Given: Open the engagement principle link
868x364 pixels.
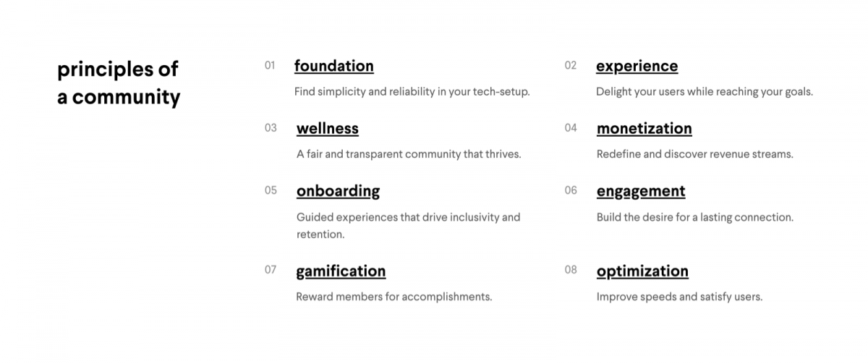Looking at the screenshot, I should tap(641, 191).
